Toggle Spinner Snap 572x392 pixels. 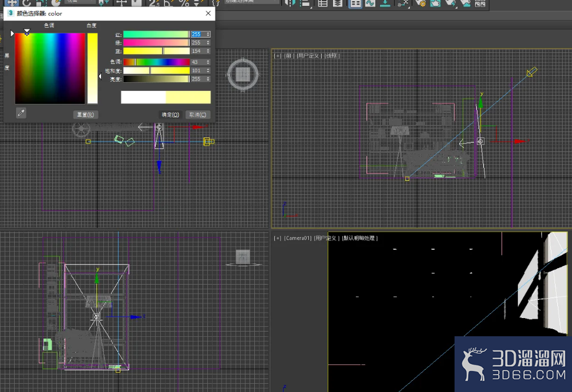coord(198,3)
